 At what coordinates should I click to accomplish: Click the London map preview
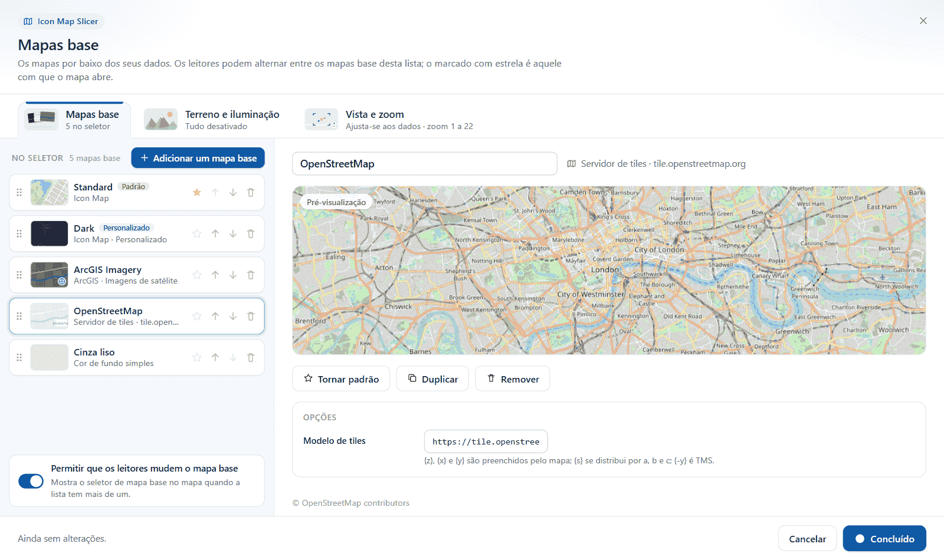click(x=609, y=270)
